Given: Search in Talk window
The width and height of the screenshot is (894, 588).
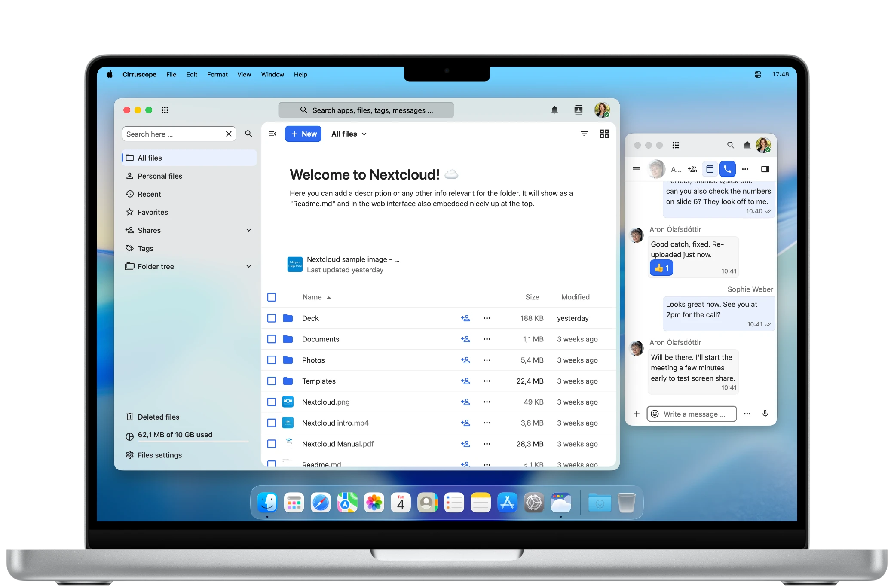Looking at the screenshot, I should [730, 145].
